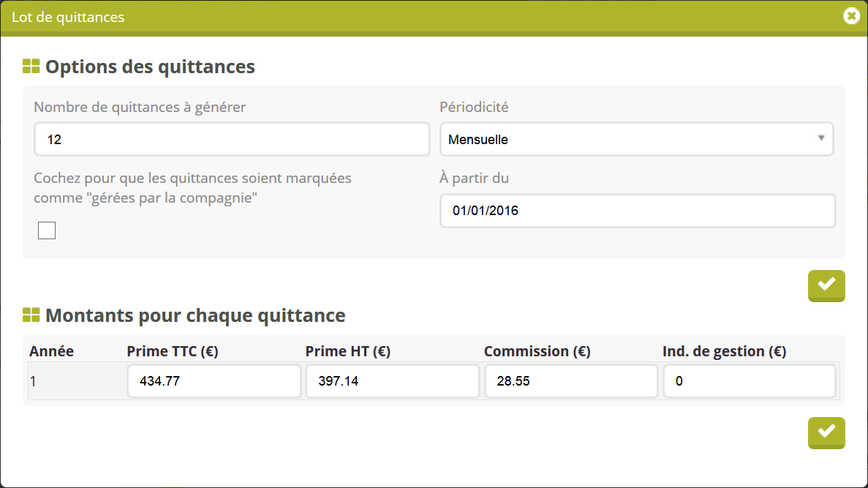Image resolution: width=868 pixels, height=488 pixels.
Task: Click into the Prime HT amount field
Action: pos(392,381)
